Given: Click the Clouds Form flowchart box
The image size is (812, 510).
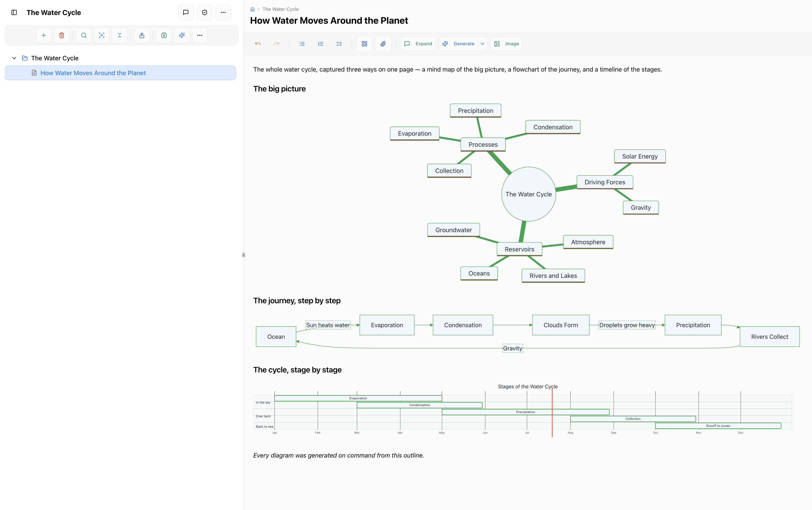Looking at the screenshot, I should click(561, 325).
